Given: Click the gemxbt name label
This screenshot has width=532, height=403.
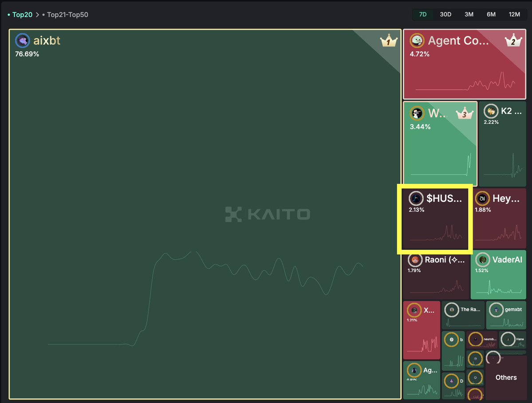Looking at the screenshot, I should click(x=513, y=309).
